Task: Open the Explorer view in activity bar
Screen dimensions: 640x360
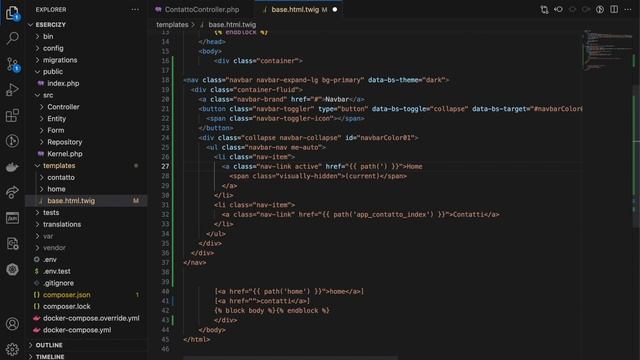Action: [x=12, y=13]
